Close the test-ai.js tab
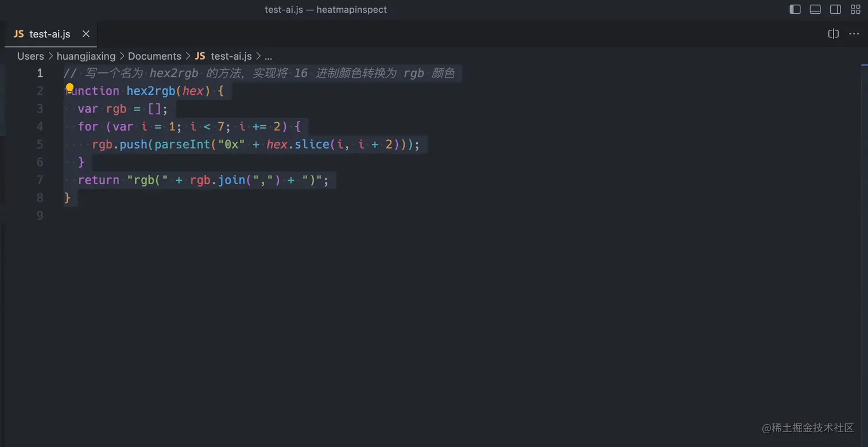 [x=86, y=34]
